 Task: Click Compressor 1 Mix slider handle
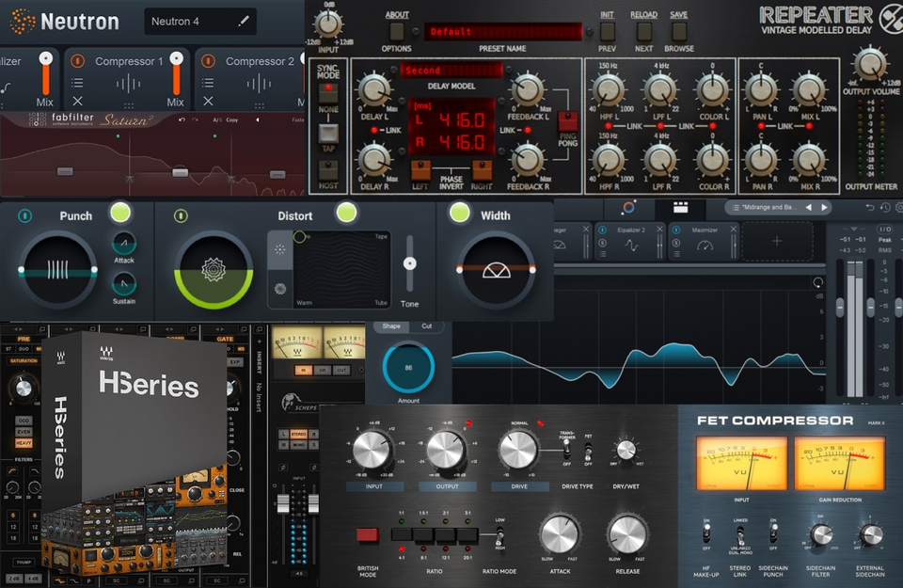tap(177, 58)
